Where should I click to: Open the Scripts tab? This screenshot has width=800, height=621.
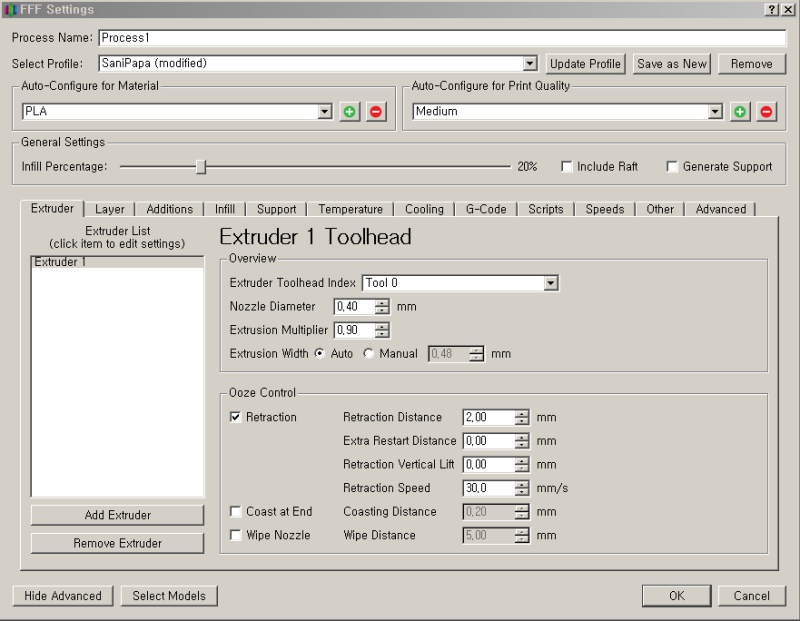[x=545, y=209]
